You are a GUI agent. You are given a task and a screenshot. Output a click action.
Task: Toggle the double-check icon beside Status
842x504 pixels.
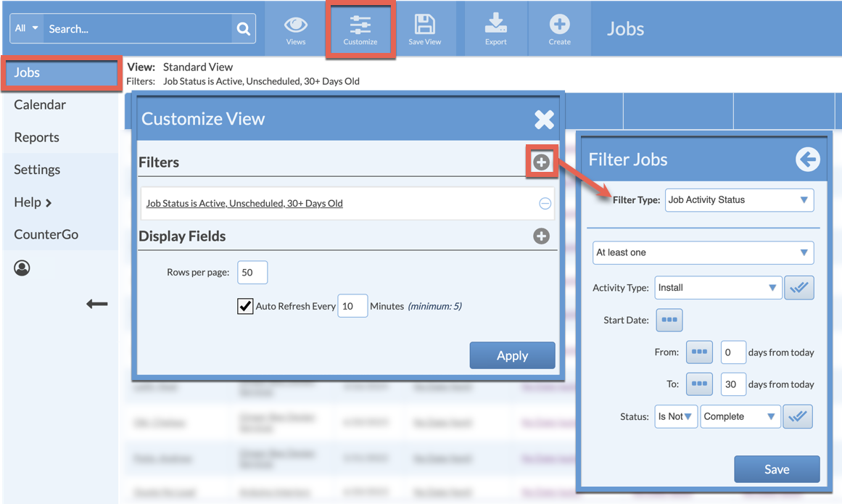coord(798,416)
